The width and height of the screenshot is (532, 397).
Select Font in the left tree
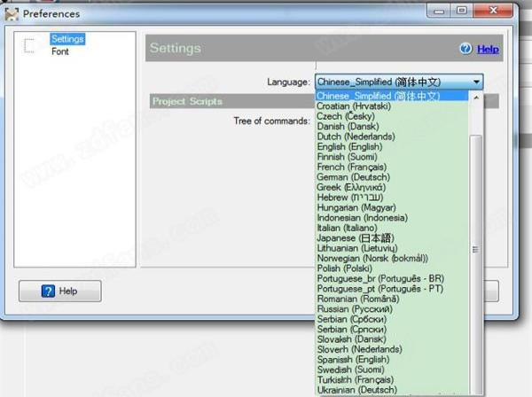click(60, 51)
